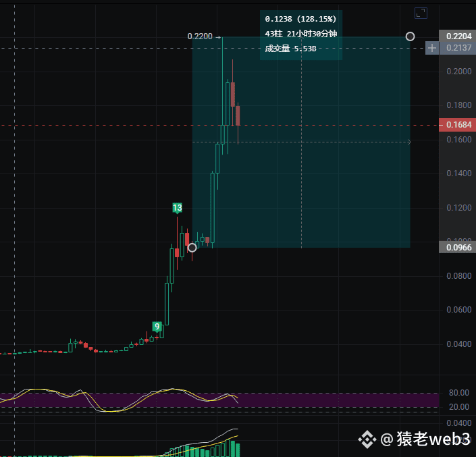476x457 pixels.
Task: Click the 0.1600 price scale label
Action: pos(459,140)
